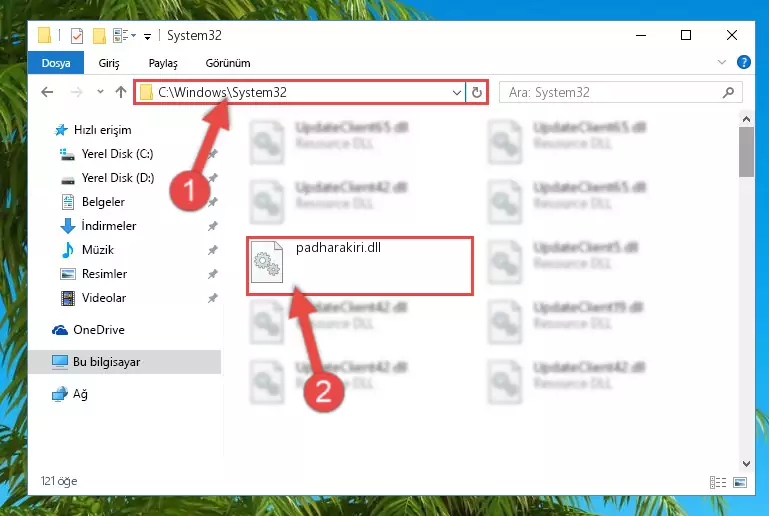Open the Görünüm ribbon tab
This screenshot has height=516, width=769.
click(228, 63)
